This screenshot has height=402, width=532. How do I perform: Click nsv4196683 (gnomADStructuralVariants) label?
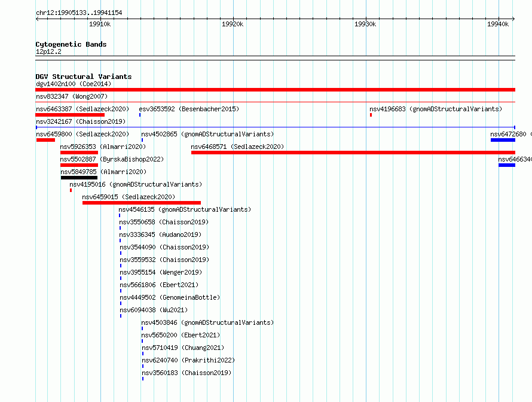point(436,109)
